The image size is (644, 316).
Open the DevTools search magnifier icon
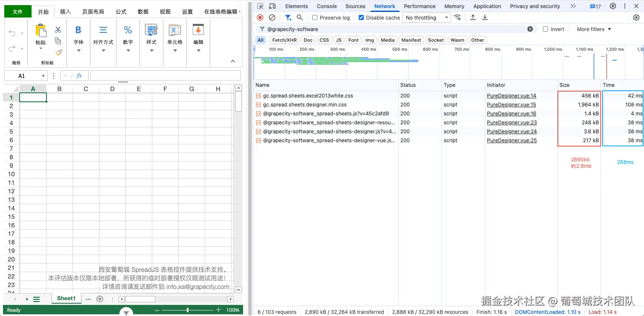click(x=300, y=17)
